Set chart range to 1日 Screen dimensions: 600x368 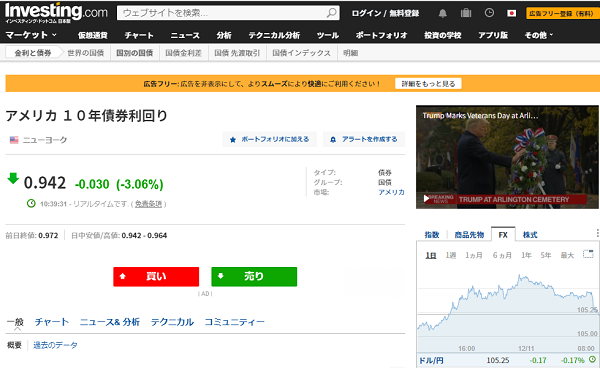[431, 255]
